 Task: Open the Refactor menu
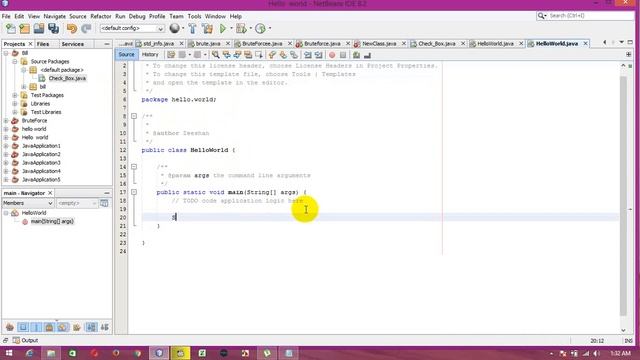coord(100,16)
